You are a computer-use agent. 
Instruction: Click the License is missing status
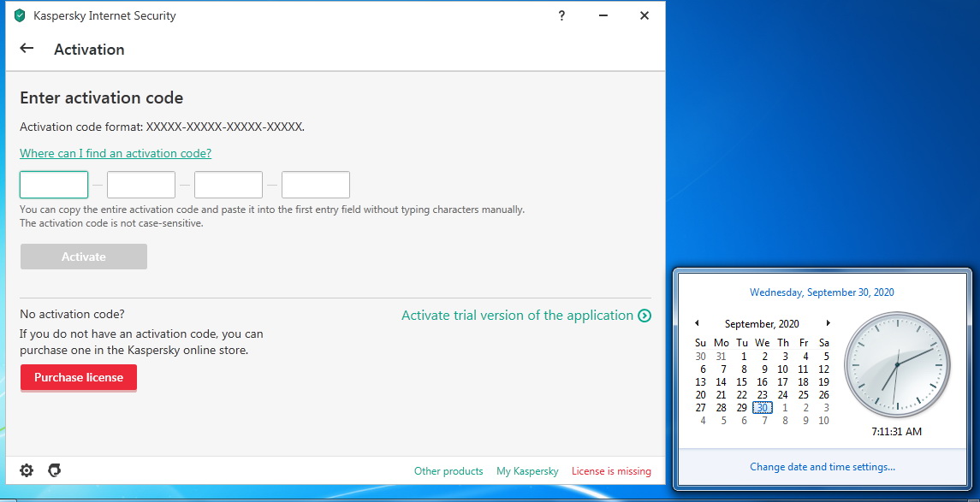(611, 470)
